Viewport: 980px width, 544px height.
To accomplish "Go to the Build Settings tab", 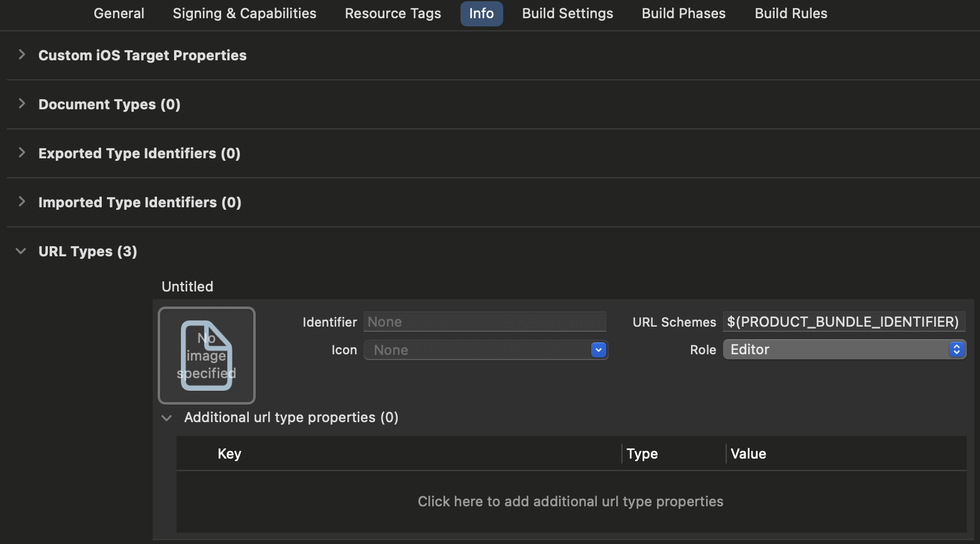I will click(x=567, y=13).
